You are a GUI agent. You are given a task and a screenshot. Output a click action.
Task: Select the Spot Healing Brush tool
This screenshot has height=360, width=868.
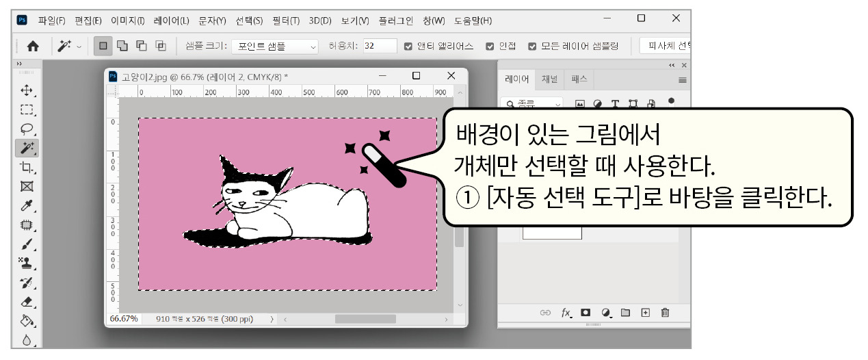pos(27,224)
